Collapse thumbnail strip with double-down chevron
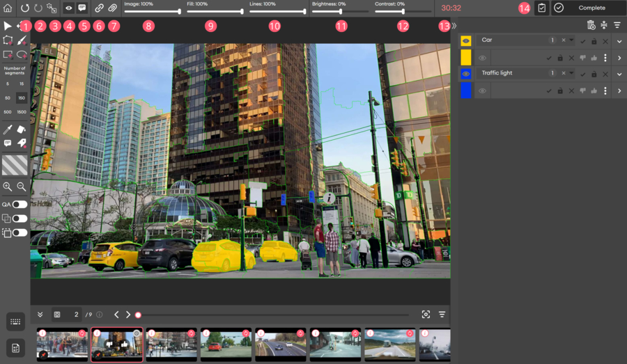This screenshot has width=627, height=364. [40, 315]
